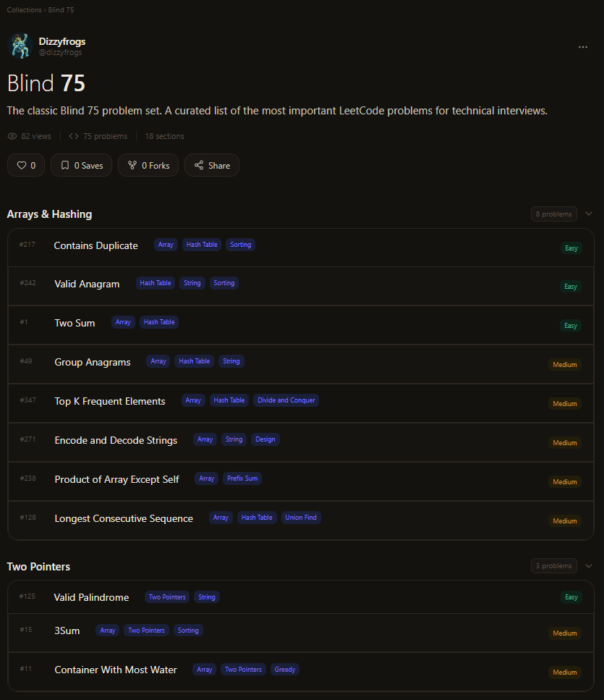Open the Contains Duplicate problem
Image resolution: width=604 pixels, height=700 pixels.
[x=95, y=245]
